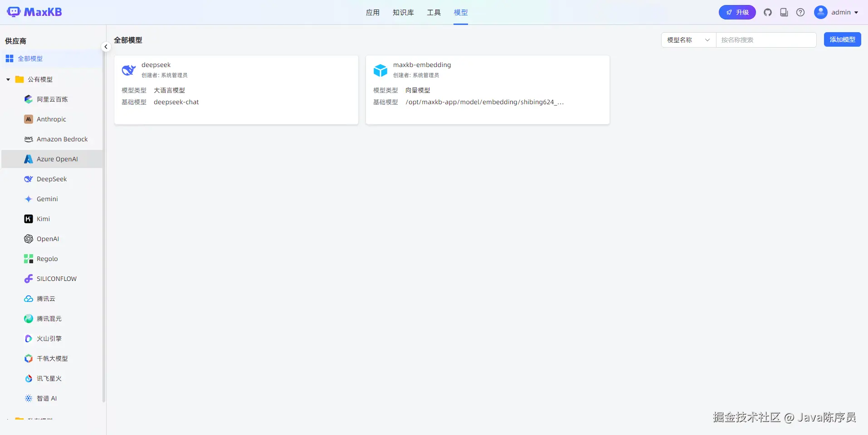The height and width of the screenshot is (435, 868).
Task: Filter by 腾讯混元 provider
Action: pyautogui.click(x=53, y=319)
